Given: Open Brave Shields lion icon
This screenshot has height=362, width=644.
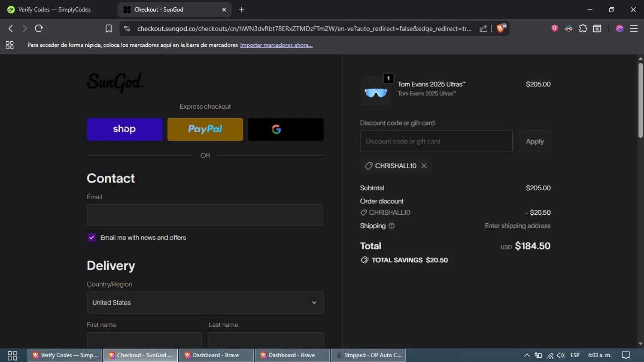Looking at the screenshot, I should pos(501,28).
